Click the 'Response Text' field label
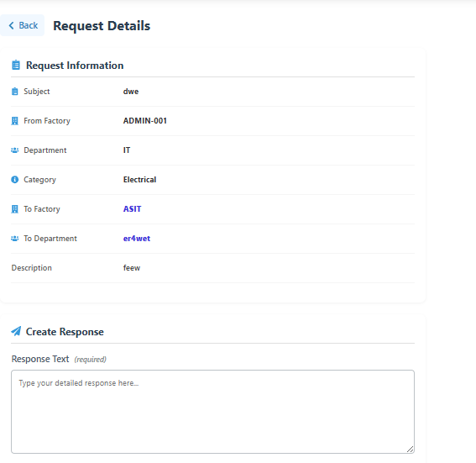The width and height of the screenshot is (476, 463). (40, 359)
